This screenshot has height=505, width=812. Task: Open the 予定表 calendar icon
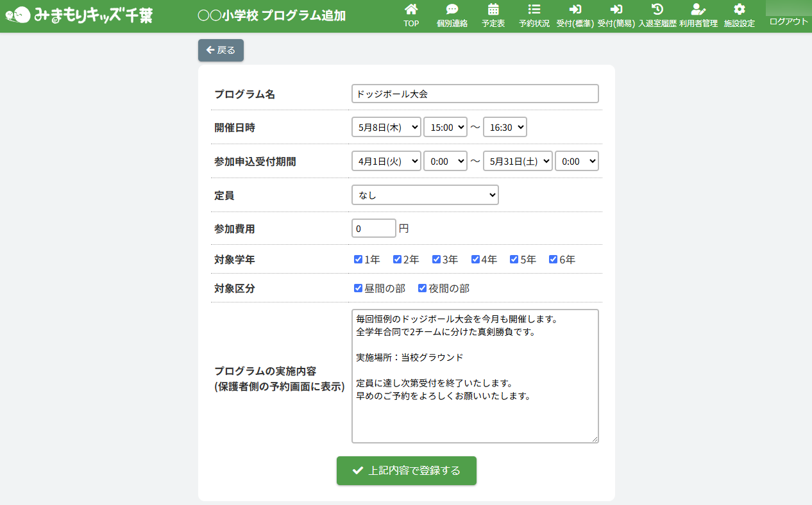coord(493,10)
